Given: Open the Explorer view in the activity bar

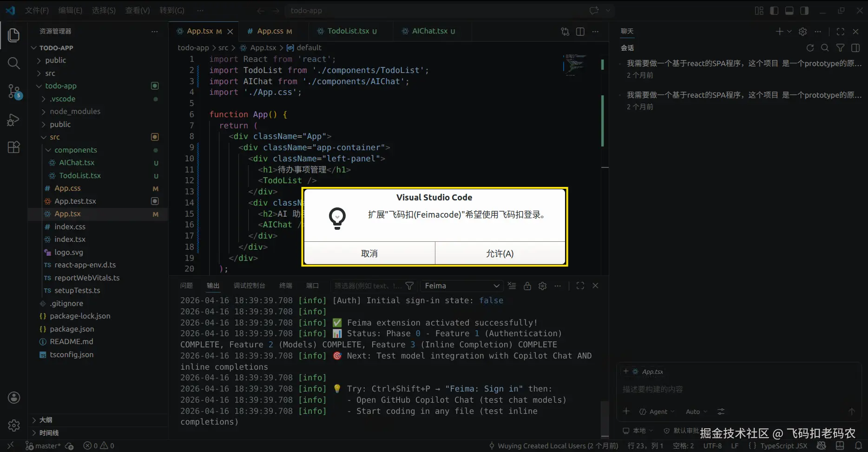Looking at the screenshot, I should [x=14, y=35].
